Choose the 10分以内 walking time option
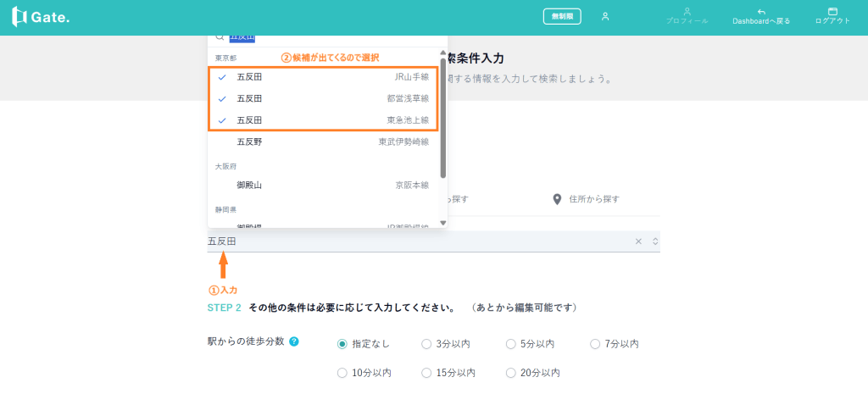 click(342, 373)
